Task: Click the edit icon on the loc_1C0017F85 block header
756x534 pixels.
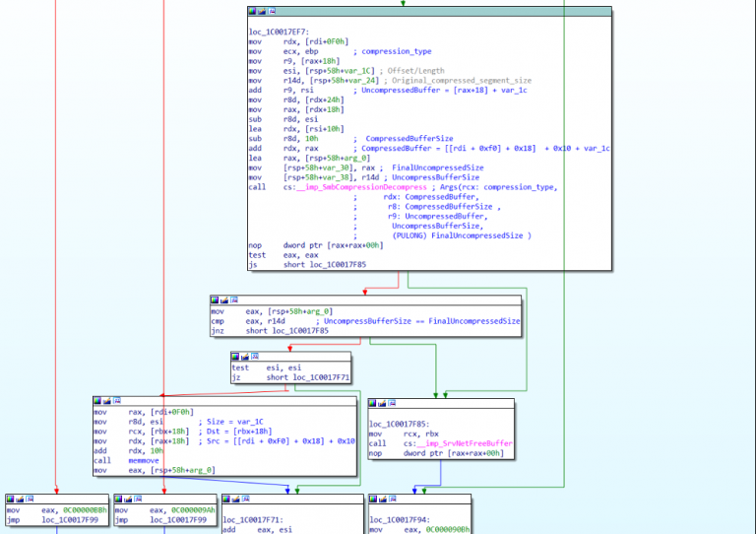Action: click(384, 403)
